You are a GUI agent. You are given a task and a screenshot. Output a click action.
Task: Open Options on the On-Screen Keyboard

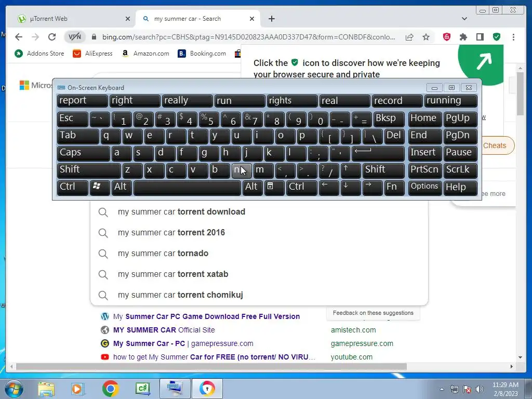424,187
